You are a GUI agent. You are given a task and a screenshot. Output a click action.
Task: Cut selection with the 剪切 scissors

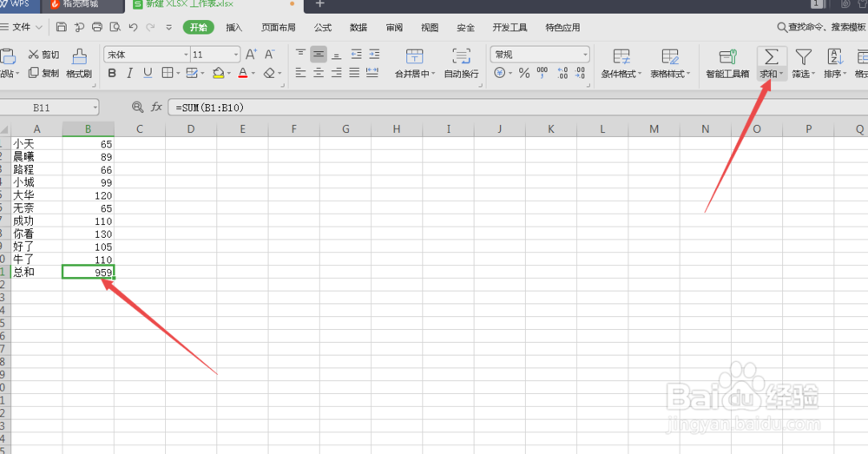43,55
